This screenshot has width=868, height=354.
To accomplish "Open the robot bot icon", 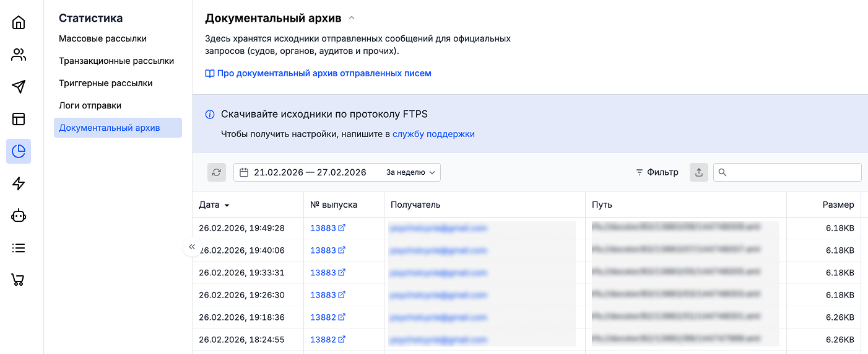I will pos(19,216).
